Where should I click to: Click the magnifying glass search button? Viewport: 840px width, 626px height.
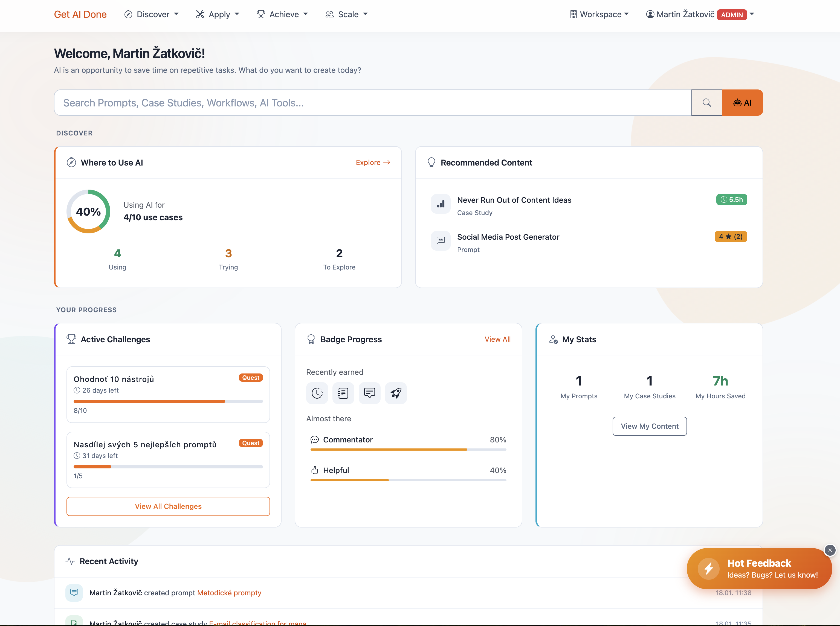[x=706, y=103]
